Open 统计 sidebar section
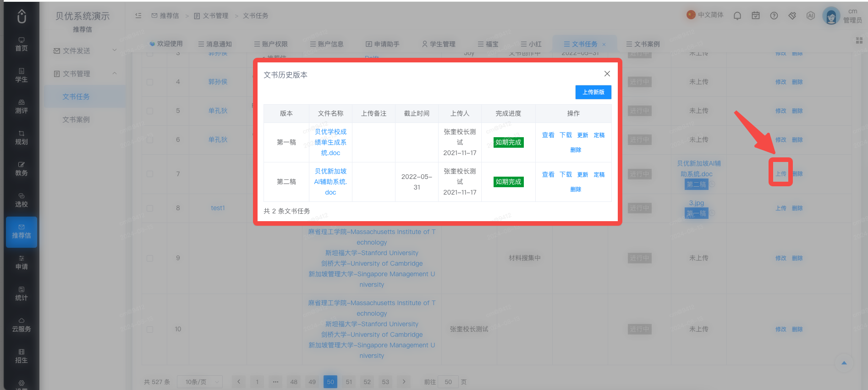This screenshot has height=390, width=868. point(22,294)
